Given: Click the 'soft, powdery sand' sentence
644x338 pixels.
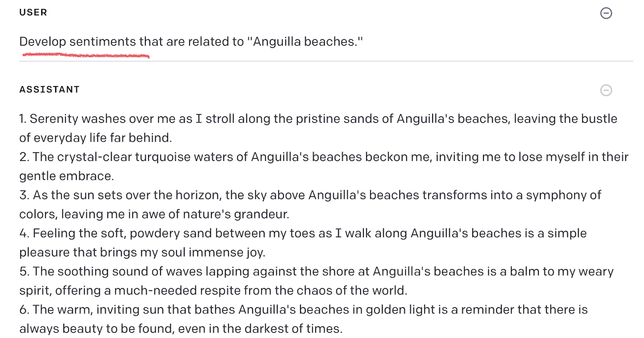Looking at the screenshot, I should tap(303, 233).
